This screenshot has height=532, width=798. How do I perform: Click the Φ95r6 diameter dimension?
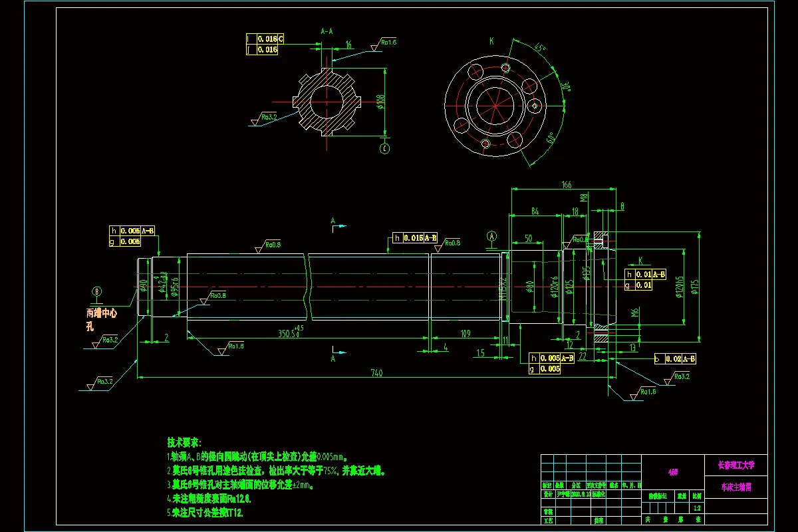pos(174,287)
